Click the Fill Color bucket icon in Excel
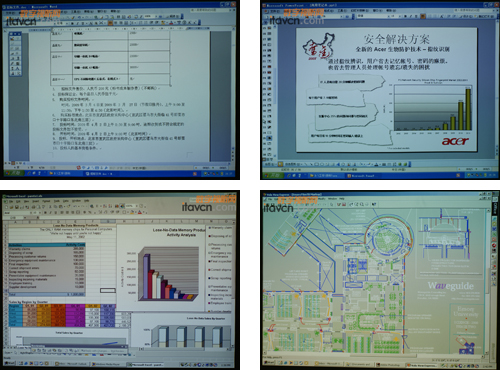The image size is (500, 370). click(132, 212)
